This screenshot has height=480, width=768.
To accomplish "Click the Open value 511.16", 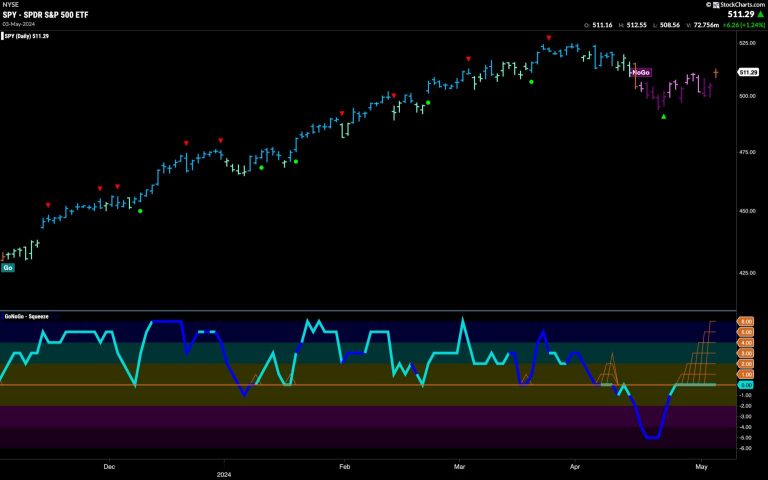I will (602, 25).
